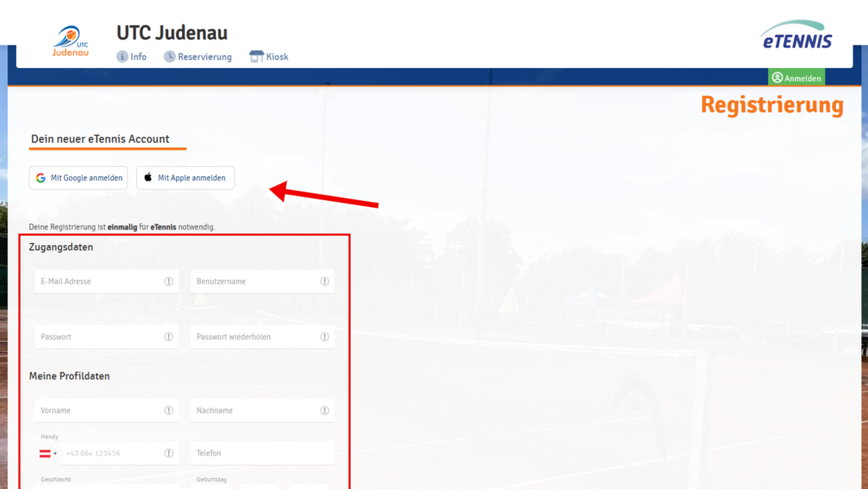The width and height of the screenshot is (868, 489).
Task: Click the Passwort wiederholen input field
Action: 255,337
